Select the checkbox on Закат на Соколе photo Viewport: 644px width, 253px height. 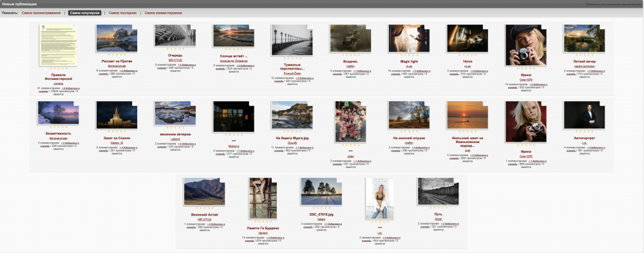(x=135, y=104)
